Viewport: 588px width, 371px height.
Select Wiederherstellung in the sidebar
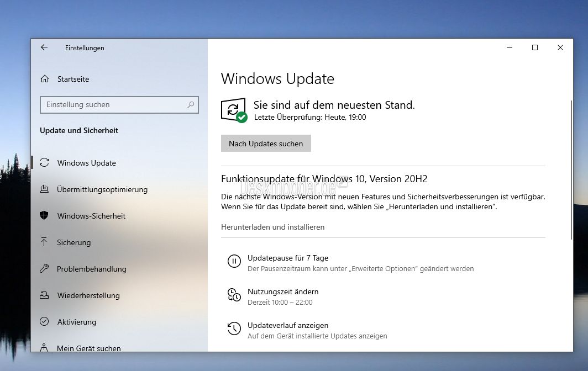88,295
